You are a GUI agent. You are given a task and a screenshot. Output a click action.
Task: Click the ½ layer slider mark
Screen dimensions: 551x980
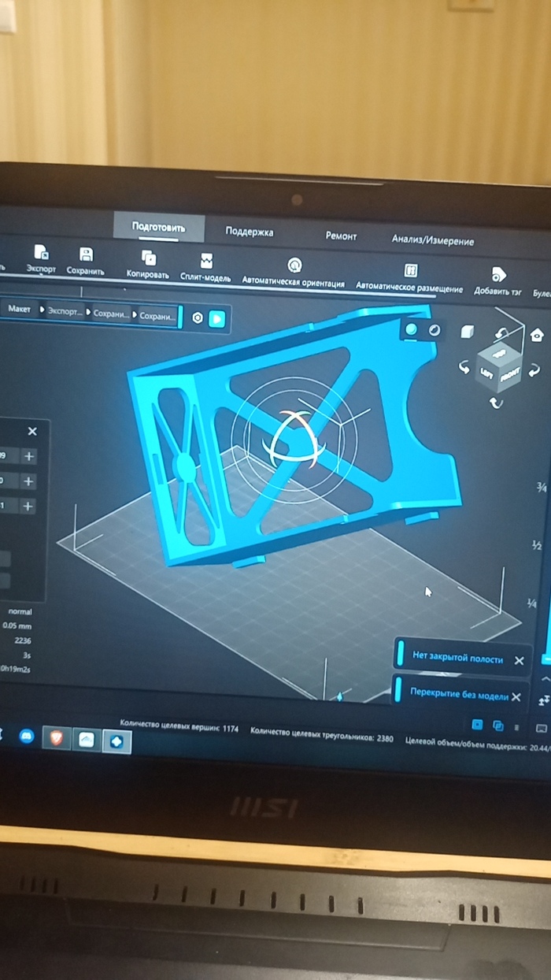pyautogui.click(x=536, y=545)
